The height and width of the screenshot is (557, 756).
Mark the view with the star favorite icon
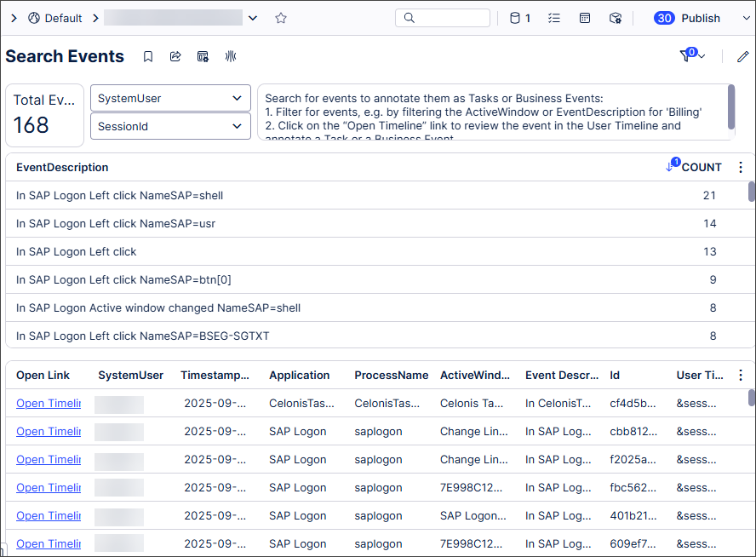[x=281, y=18]
